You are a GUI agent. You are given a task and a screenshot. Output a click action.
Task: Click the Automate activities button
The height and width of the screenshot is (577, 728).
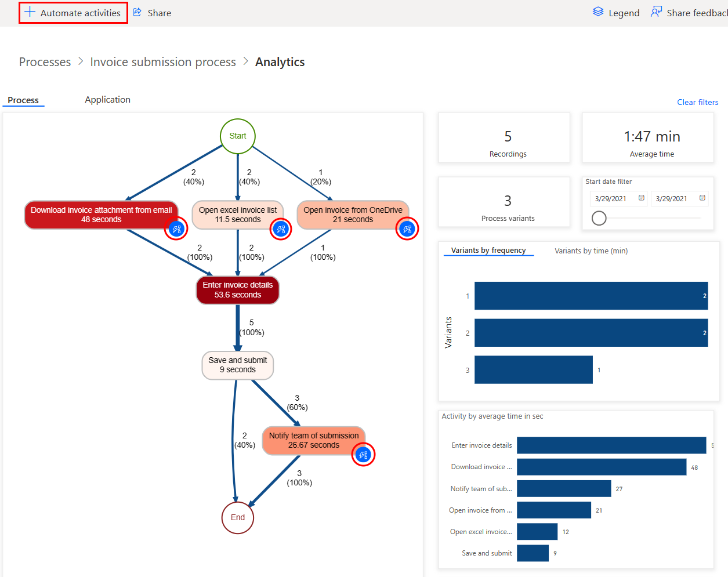73,12
